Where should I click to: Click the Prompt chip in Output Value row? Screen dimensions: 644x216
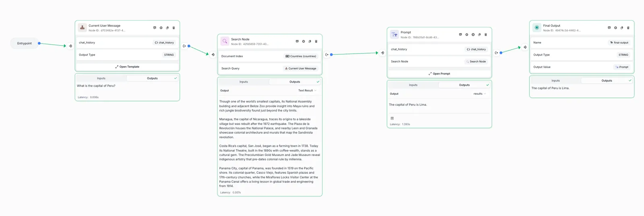tap(622, 67)
